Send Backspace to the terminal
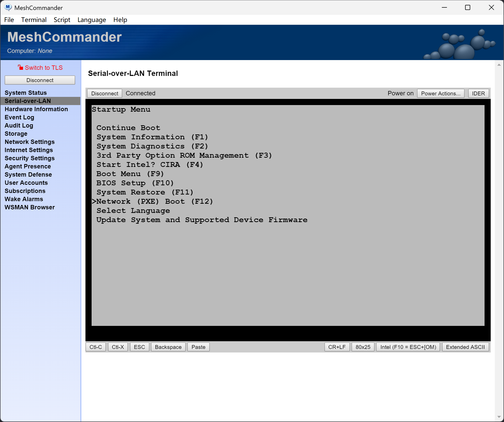504x422 pixels. tap(168, 347)
